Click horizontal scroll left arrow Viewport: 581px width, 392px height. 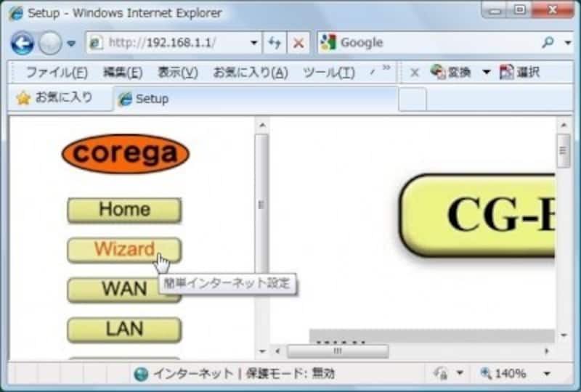pos(277,351)
